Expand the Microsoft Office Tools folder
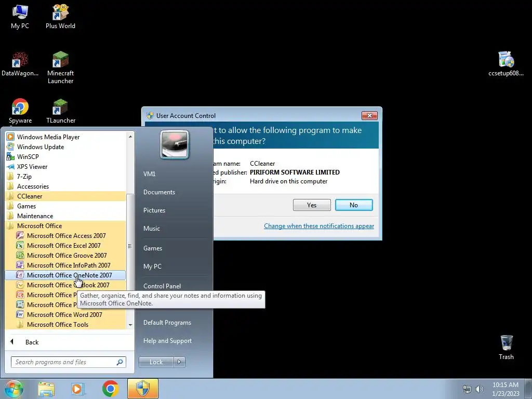Screen dimensions: 532x399 (x=65, y=324)
